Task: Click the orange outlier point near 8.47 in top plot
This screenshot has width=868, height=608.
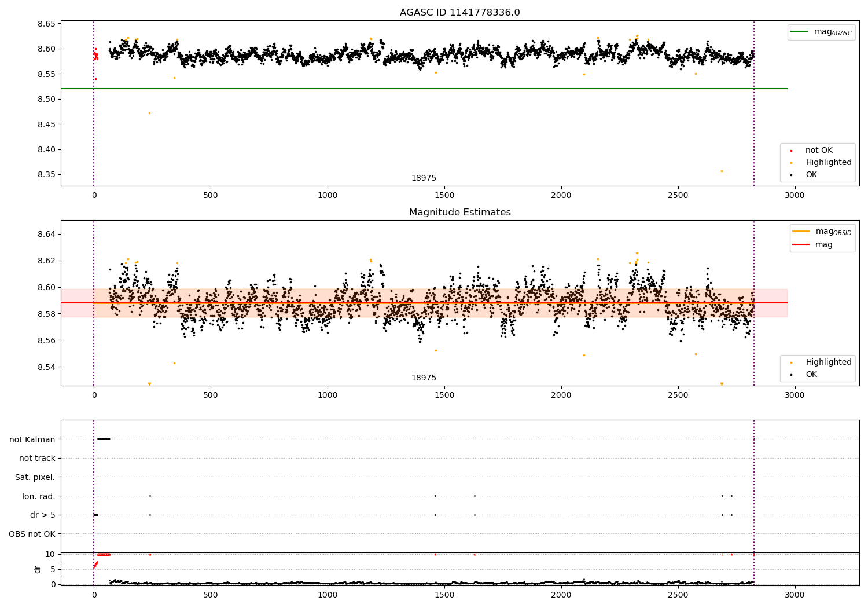Action: (x=149, y=113)
